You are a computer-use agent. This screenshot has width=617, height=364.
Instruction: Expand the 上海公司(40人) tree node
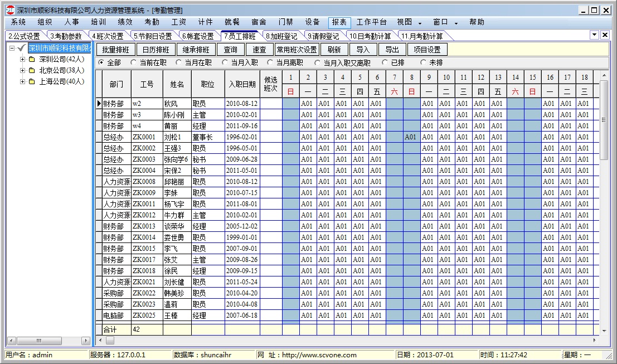coord(22,81)
